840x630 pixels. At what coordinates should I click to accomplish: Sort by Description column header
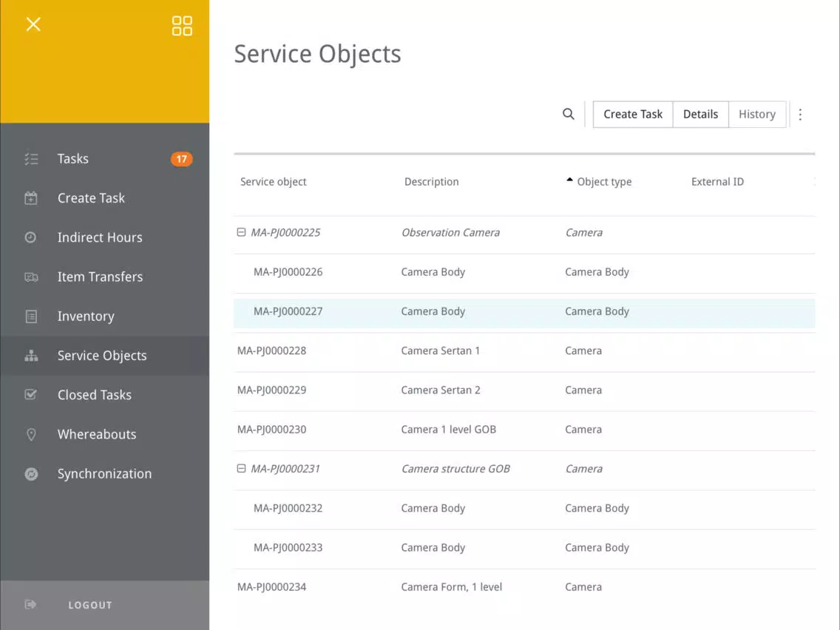[x=431, y=182]
